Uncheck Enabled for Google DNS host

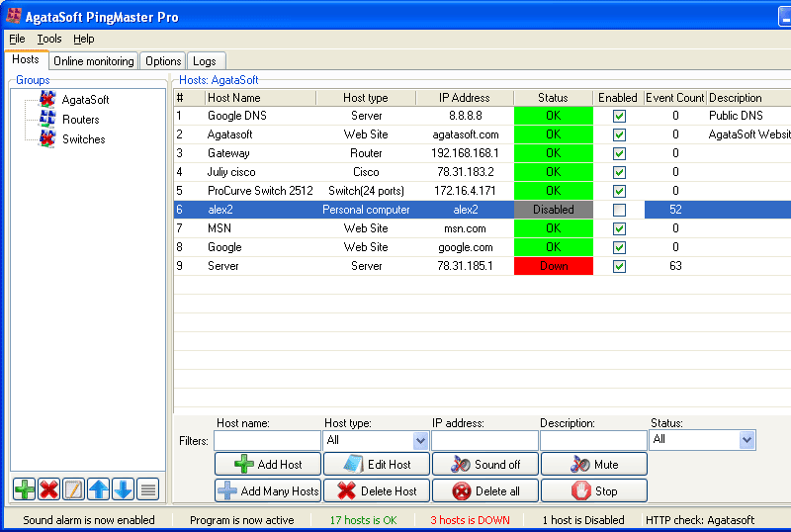[619, 116]
